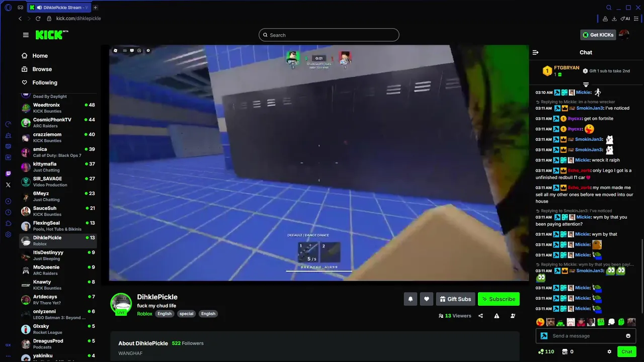Open SauceSuh channel in sidebar
Image resolution: width=644 pixels, height=362 pixels.
coord(58,211)
